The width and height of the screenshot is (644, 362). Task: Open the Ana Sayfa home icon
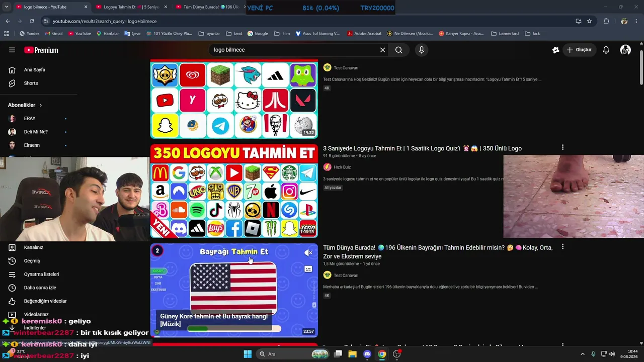coord(12,70)
